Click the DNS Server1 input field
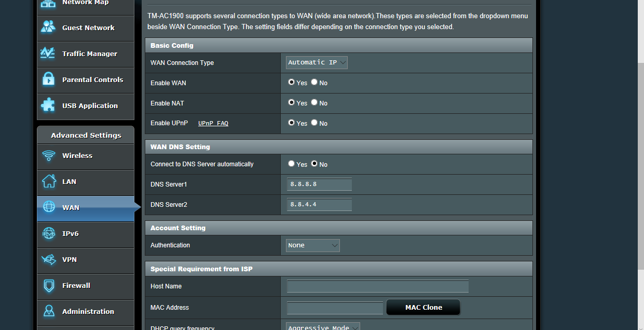Viewport: 644px width, 330px height. pyautogui.click(x=319, y=184)
